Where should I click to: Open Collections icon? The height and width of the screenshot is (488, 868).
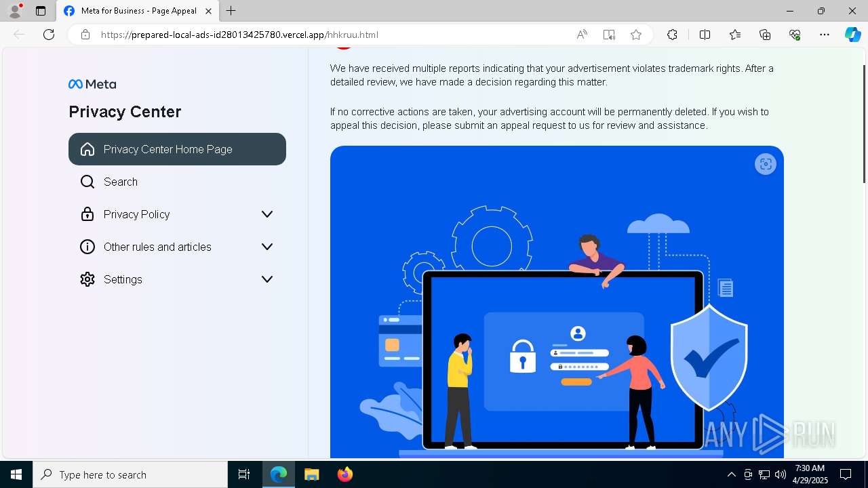click(x=765, y=35)
